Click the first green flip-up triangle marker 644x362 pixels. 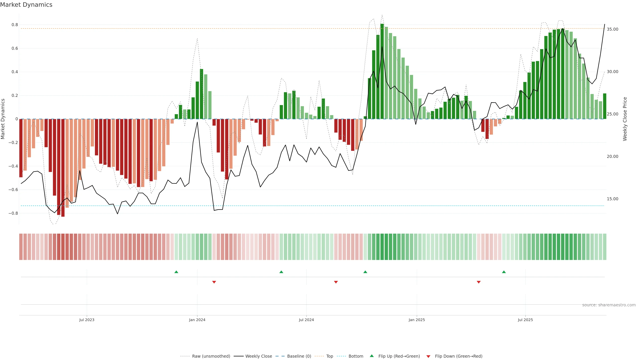click(x=176, y=272)
